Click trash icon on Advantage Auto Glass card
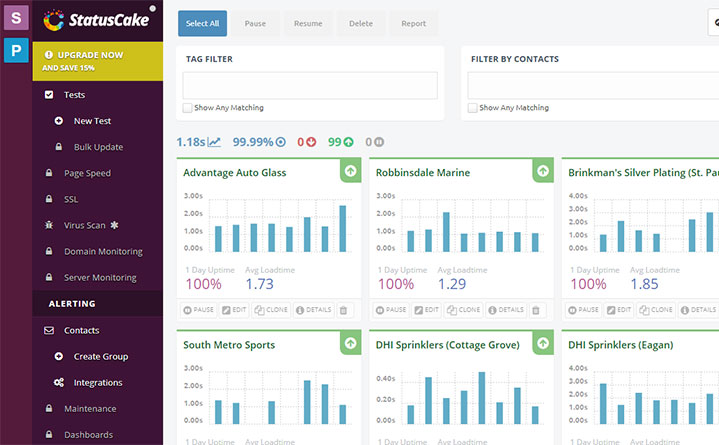 pos(344,310)
